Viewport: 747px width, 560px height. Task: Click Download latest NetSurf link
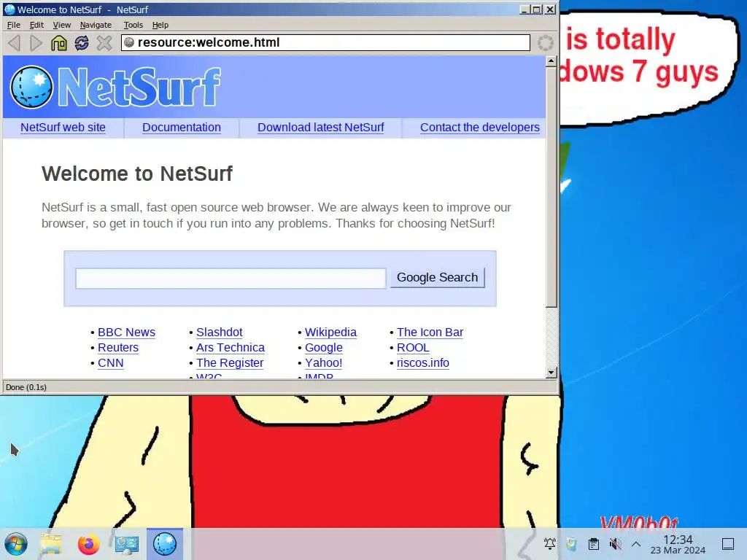tap(321, 127)
